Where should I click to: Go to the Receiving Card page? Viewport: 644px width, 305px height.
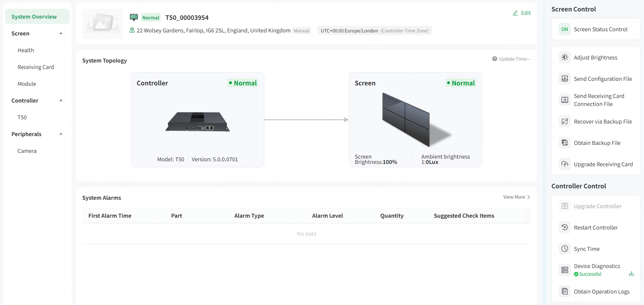click(36, 67)
